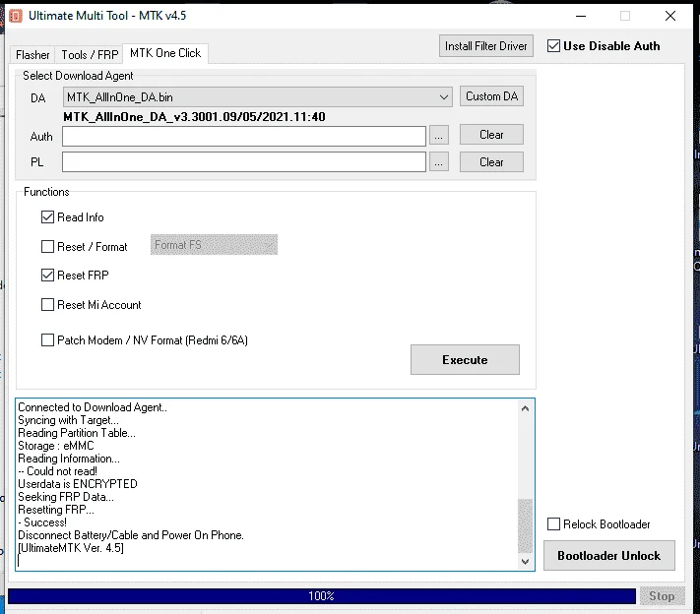Enable Reset Mi Account checkbox
The height and width of the screenshot is (614, 700).
pos(47,305)
